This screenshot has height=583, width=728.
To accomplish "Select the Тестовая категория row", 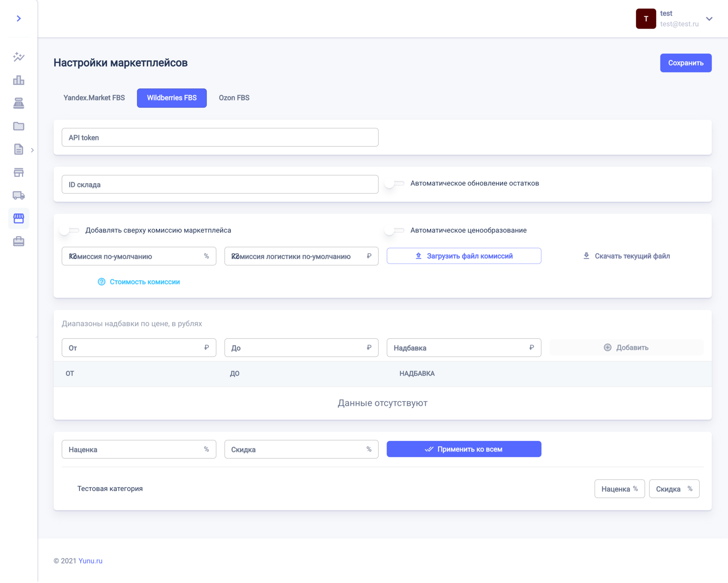I will (x=382, y=489).
